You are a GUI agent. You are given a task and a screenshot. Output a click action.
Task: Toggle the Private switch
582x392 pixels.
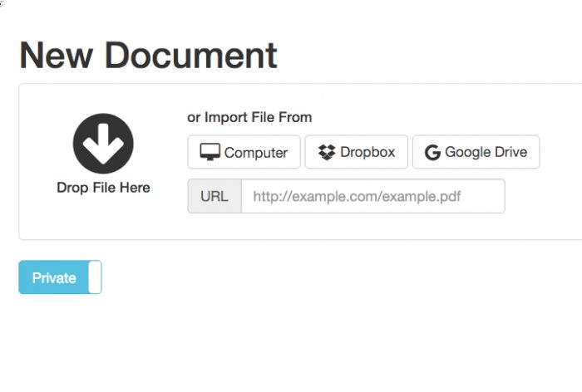pos(60,277)
